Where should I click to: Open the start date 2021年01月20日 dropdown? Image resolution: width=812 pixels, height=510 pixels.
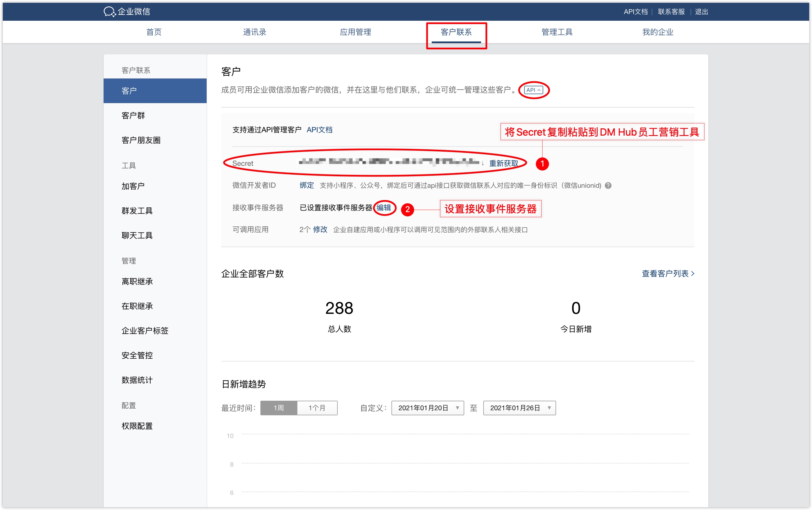(427, 408)
